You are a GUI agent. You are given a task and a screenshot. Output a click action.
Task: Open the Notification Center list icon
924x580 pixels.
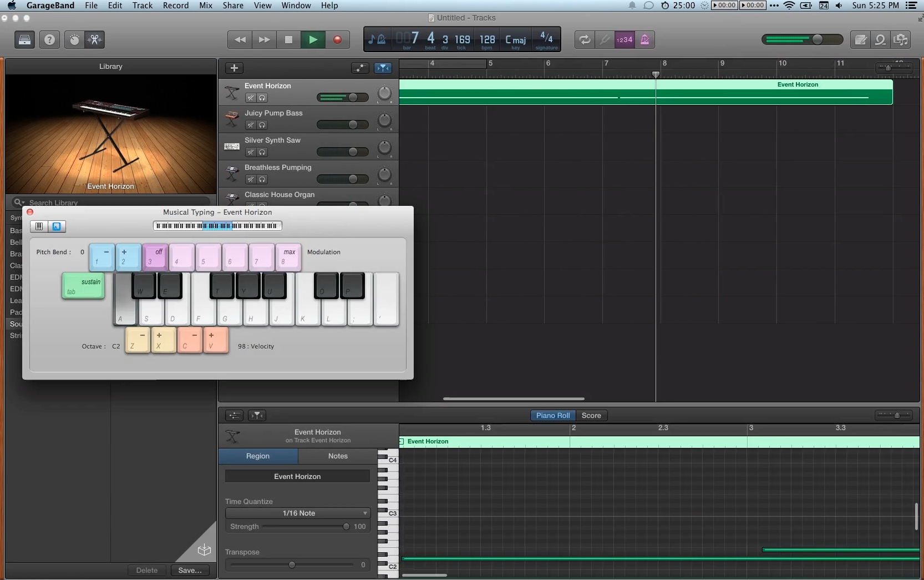pyautogui.click(x=911, y=5)
